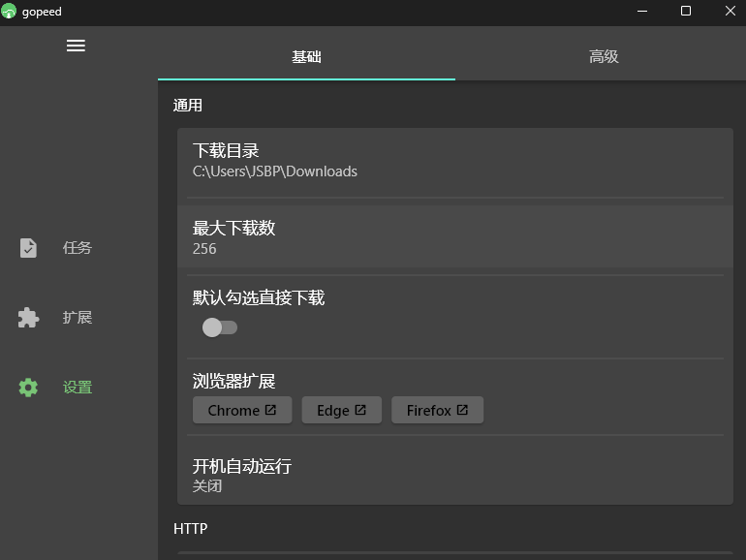This screenshot has height=560, width=746.
Task: Minimize the gopeed window
Action: tap(642, 11)
